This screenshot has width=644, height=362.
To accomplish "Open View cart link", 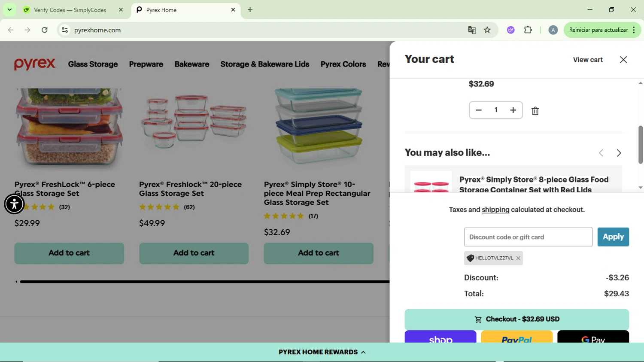I will pyautogui.click(x=588, y=60).
